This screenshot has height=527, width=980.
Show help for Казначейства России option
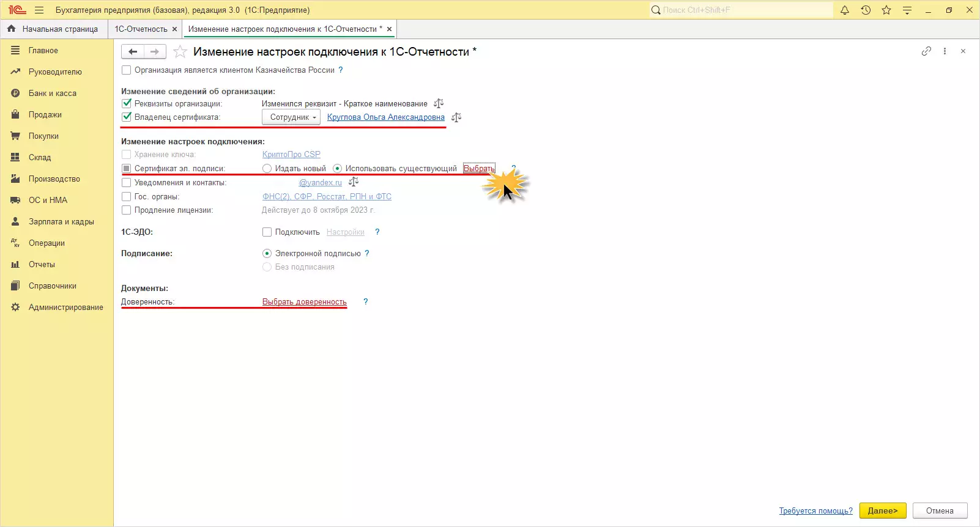tap(341, 70)
